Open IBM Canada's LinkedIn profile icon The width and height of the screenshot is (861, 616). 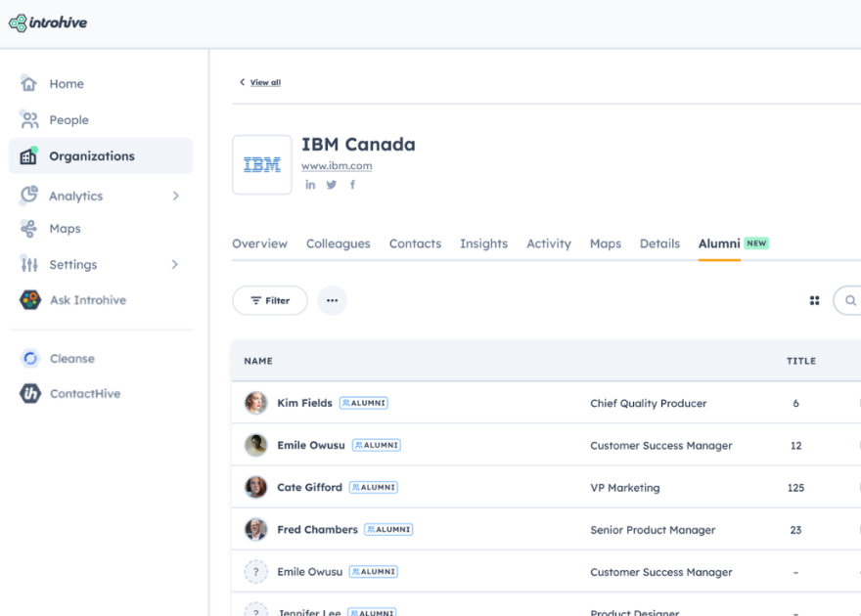pyautogui.click(x=310, y=184)
